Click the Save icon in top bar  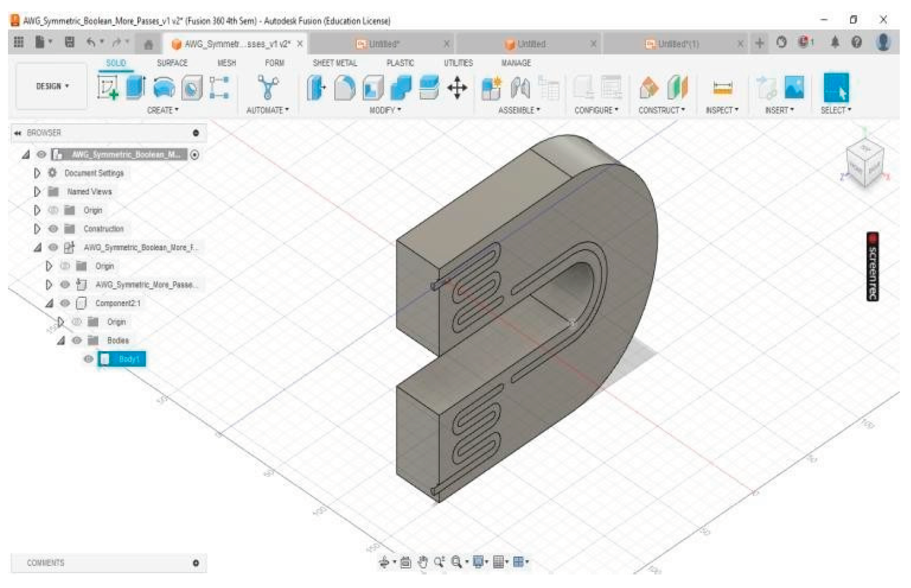pos(69,43)
